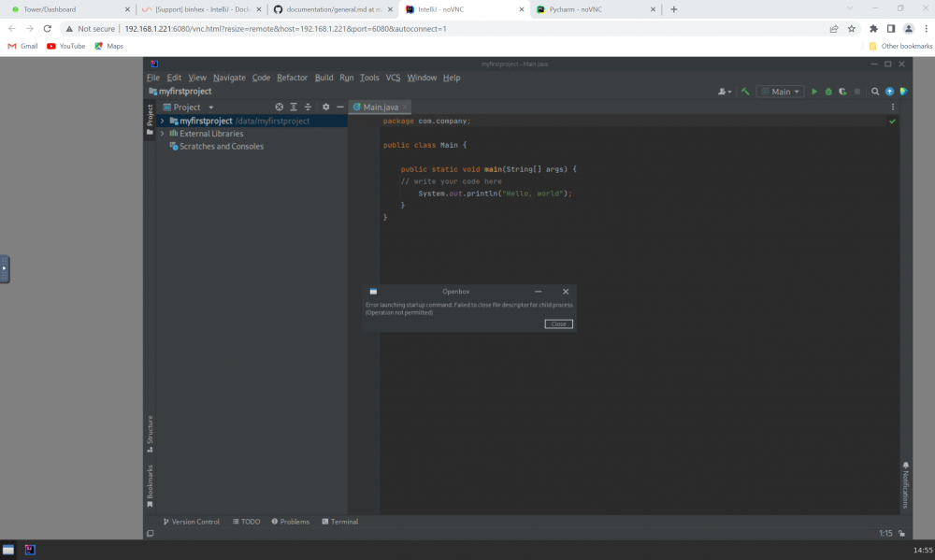This screenshot has width=935, height=560.
Task: Click the blue IDE update arrow icon
Action: tap(889, 92)
